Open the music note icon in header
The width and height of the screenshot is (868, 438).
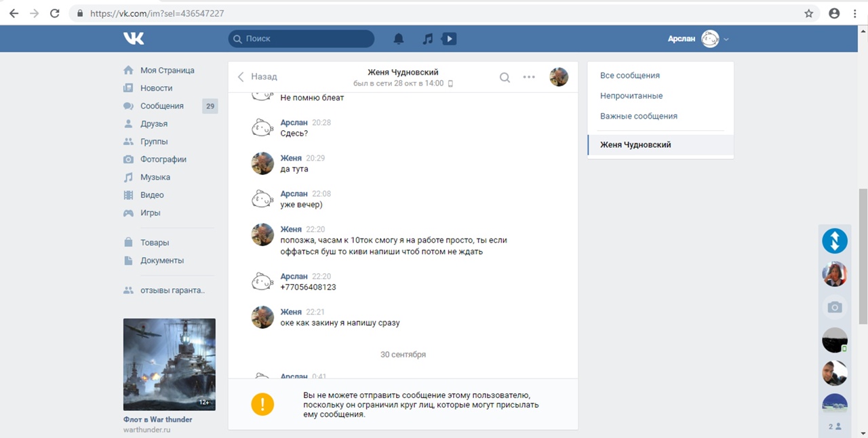click(x=427, y=39)
